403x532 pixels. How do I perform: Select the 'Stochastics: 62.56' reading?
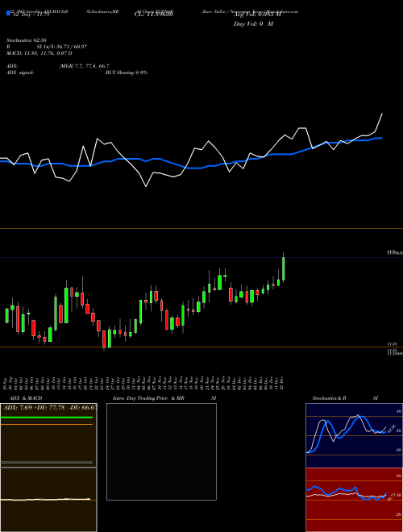tap(27, 40)
